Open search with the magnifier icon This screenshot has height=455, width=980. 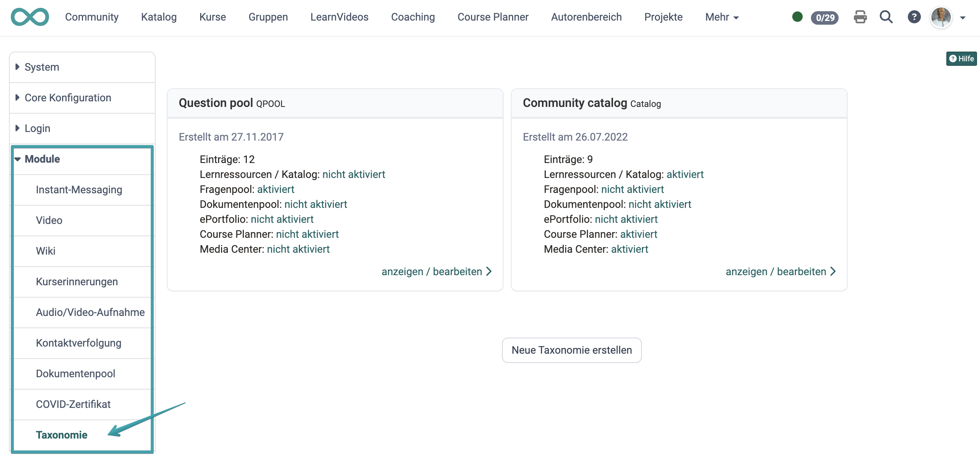(x=886, y=17)
